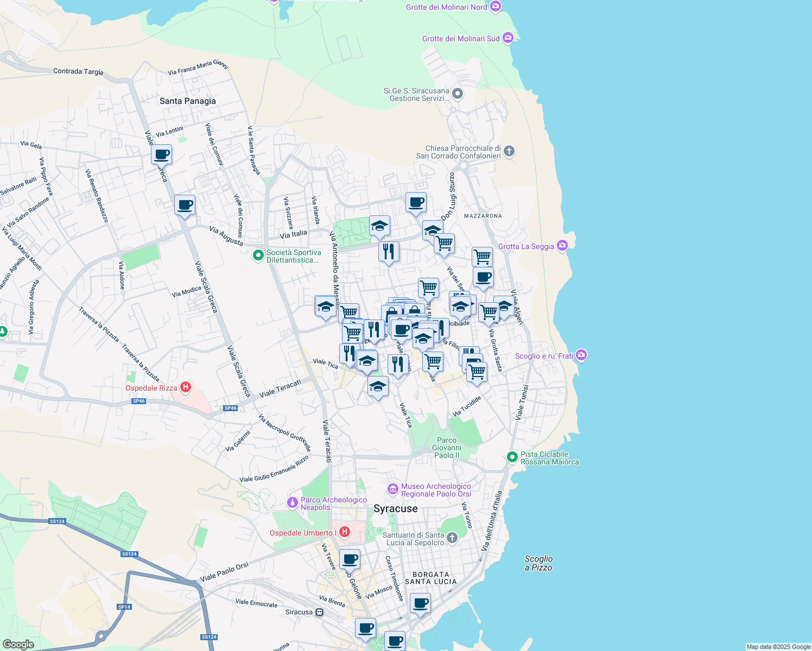Click the Scoglio a Pizzo label

click(x=538, y=563)
